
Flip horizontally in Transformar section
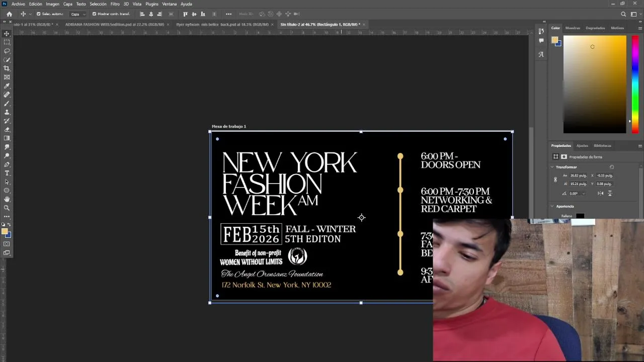click(x=601, y=193)
